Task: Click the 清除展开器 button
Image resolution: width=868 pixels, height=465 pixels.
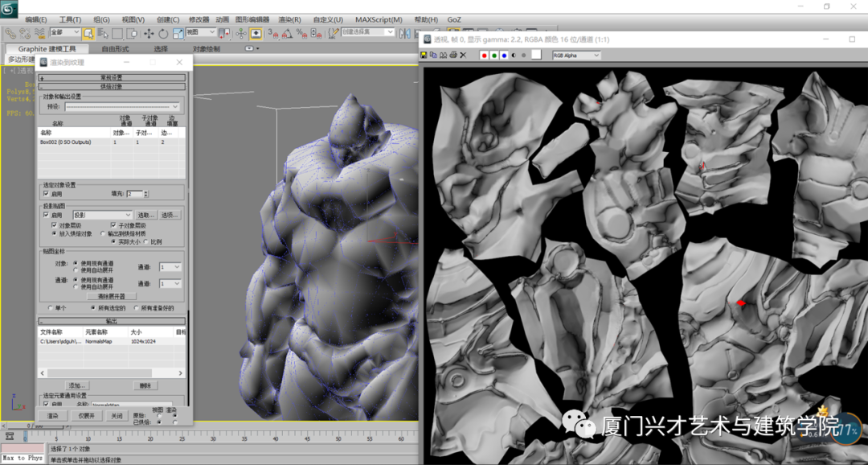Action: [111, 296]
